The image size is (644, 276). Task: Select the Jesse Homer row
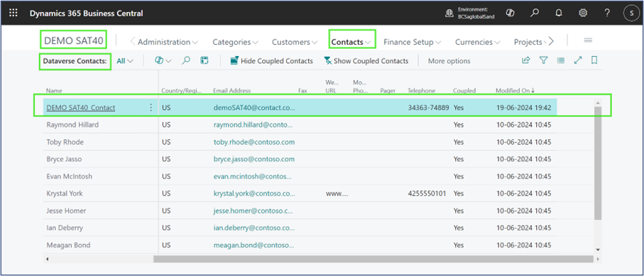pos(300,211)
